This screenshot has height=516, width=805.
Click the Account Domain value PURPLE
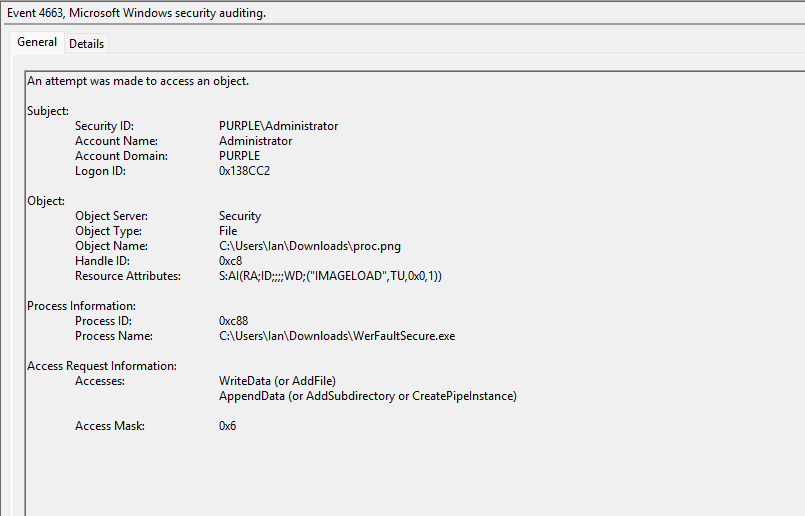[239, 156]
